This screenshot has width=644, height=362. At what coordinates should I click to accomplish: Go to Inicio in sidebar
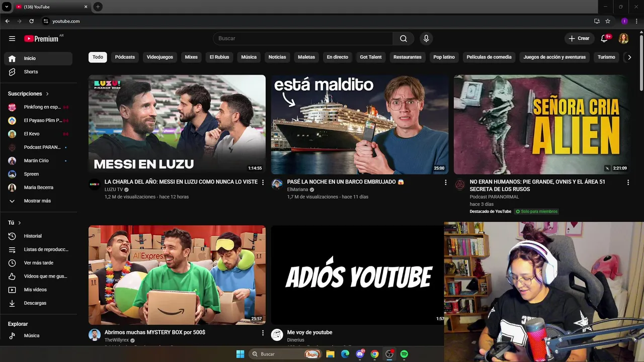pos(38,58)
